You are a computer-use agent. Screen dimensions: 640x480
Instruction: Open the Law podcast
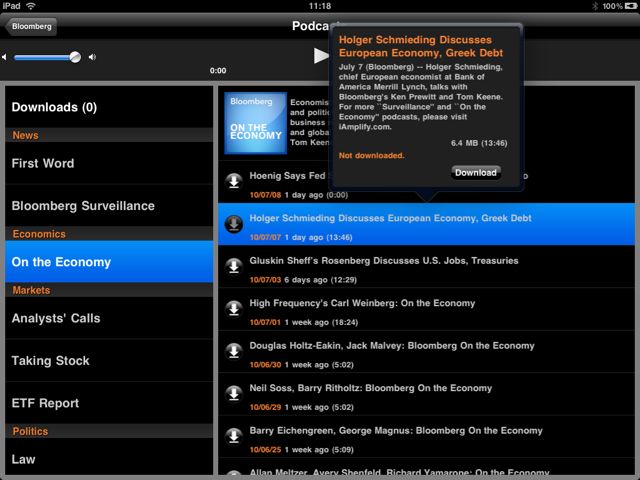(109, 457)
